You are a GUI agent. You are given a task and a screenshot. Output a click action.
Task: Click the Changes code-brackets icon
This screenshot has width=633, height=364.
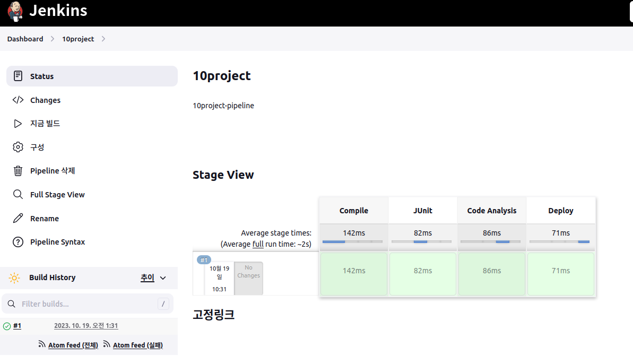(x=18, y=100)
